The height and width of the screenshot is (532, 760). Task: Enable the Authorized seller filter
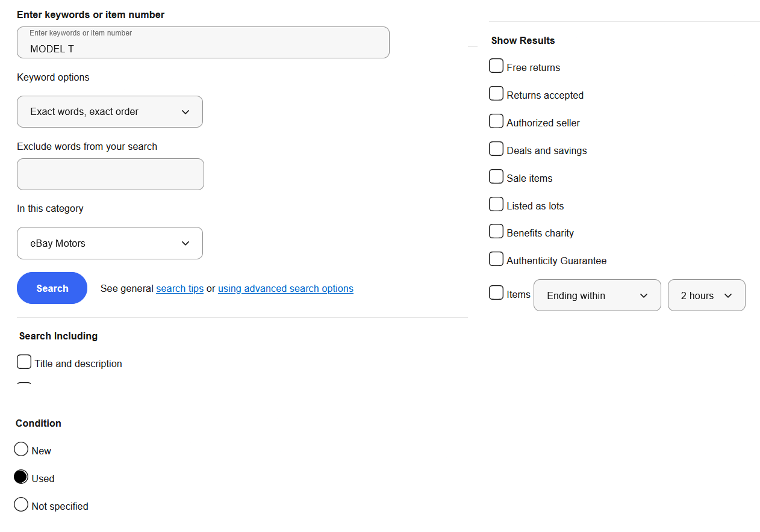tap(496, 122)
